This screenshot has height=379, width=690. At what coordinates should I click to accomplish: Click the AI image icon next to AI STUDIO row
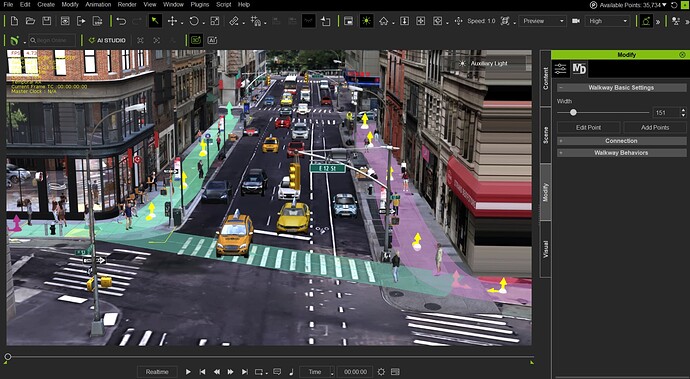point(212,40)
